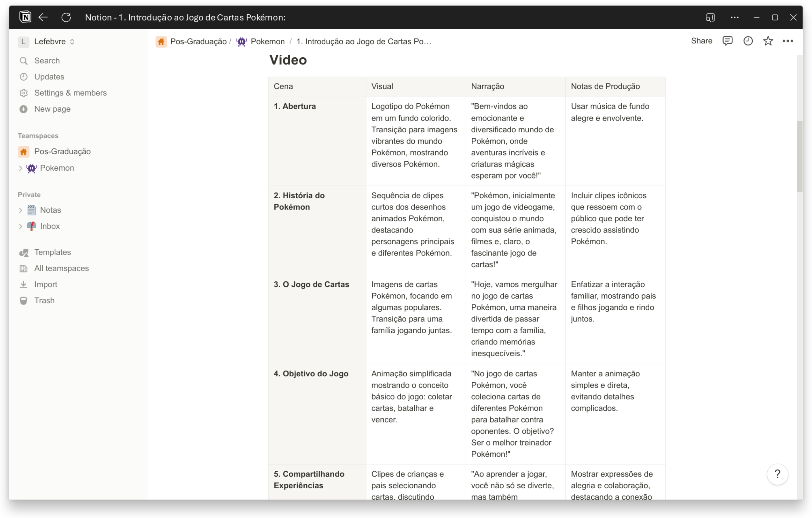This screenshot has height=518, width=812.
Task: Select the Narração column header cell
Action: (x=516, y=87)
